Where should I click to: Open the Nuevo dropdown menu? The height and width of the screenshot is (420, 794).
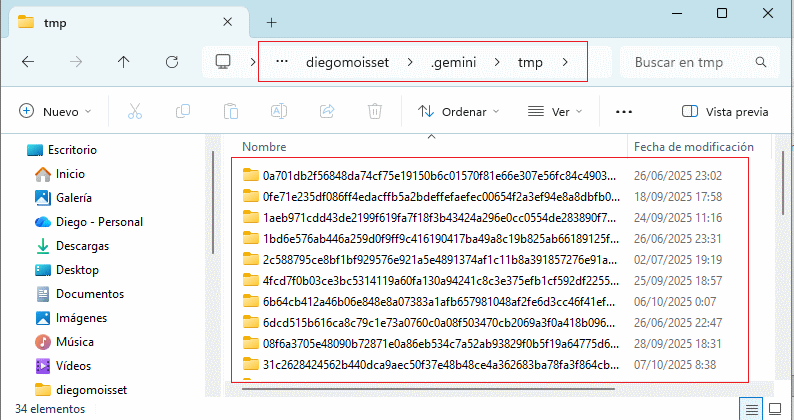click(56, 111)
